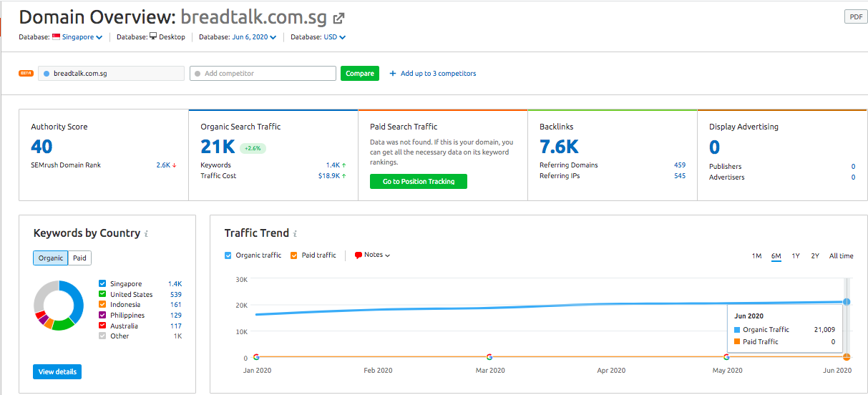
Task: Click the plus icon for adding competitors
Action: click(393, 73)
